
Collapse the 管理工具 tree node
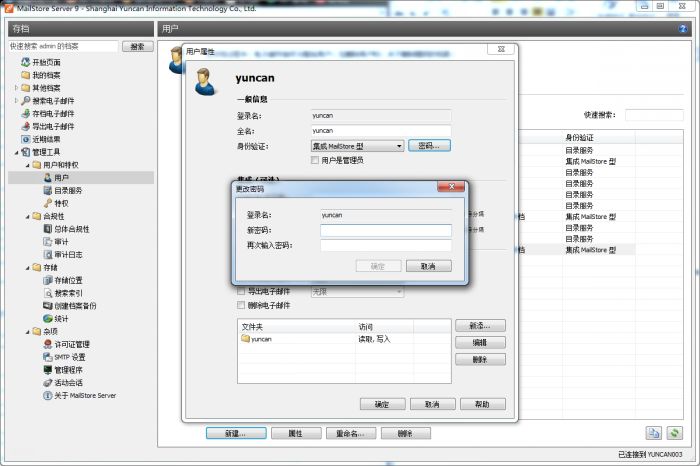coord(17,152)
